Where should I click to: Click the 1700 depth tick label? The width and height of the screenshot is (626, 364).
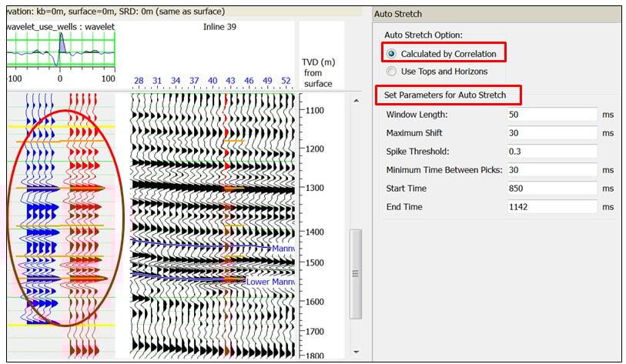[315, 331]
